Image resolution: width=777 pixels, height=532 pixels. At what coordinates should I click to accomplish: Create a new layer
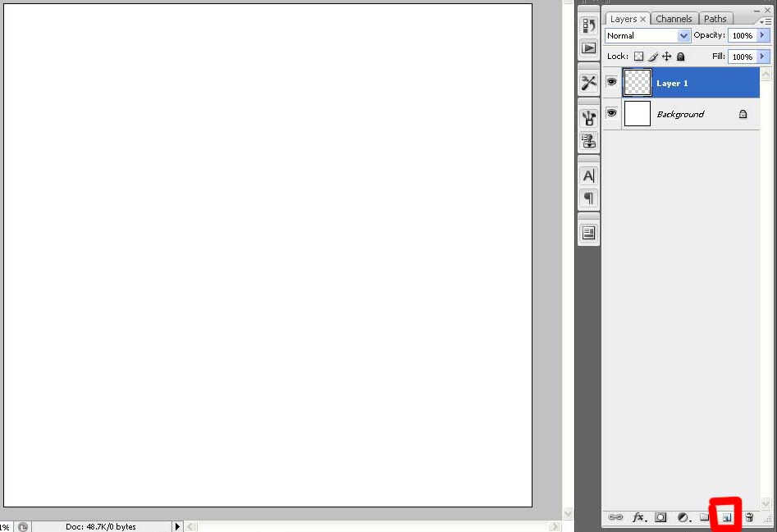pyautogui.click(x=727, y=517)
